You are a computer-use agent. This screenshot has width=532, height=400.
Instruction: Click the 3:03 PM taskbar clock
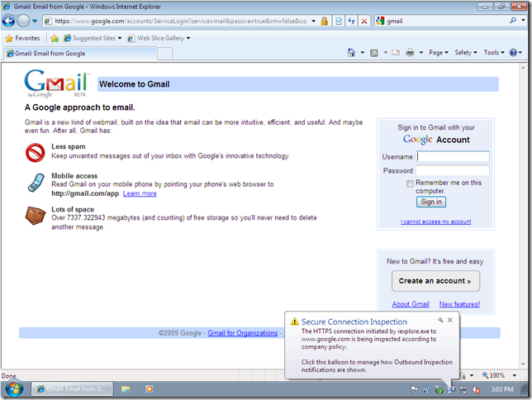(502, 389)
